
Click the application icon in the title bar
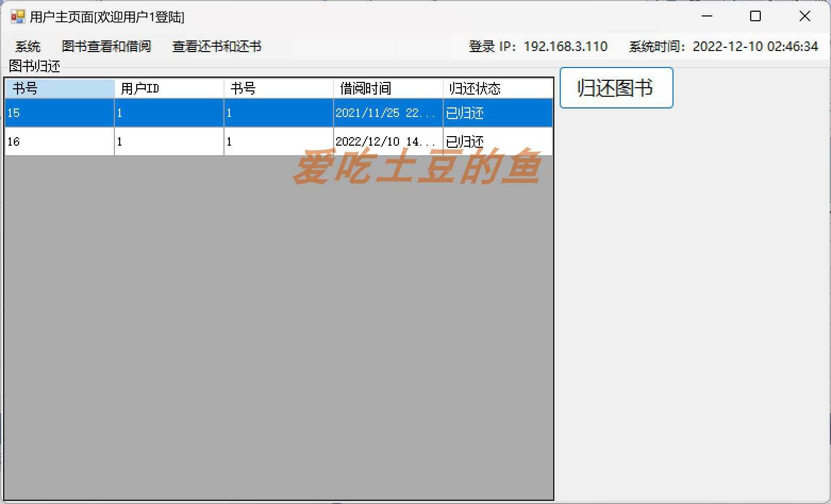coord(16,16)
